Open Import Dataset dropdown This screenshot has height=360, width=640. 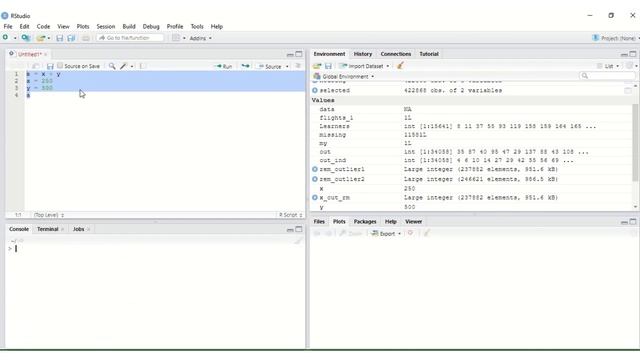(x=364, y=66)
